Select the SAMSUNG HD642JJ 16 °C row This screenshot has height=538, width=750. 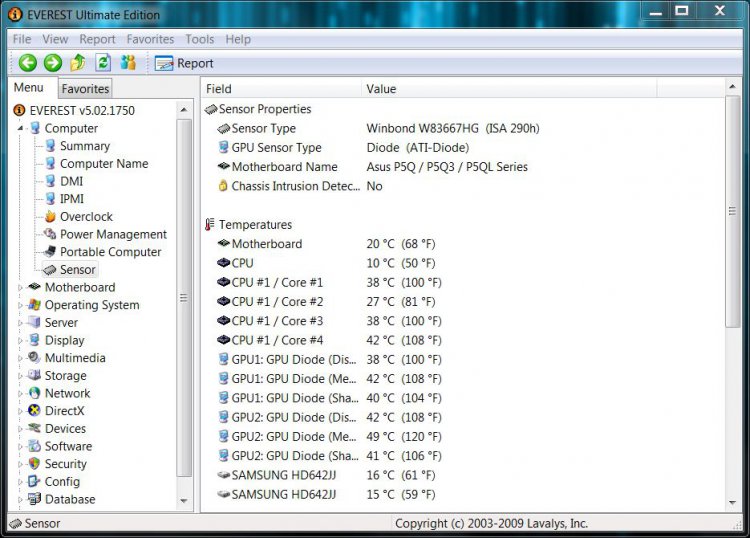click(x=326, y=475)
